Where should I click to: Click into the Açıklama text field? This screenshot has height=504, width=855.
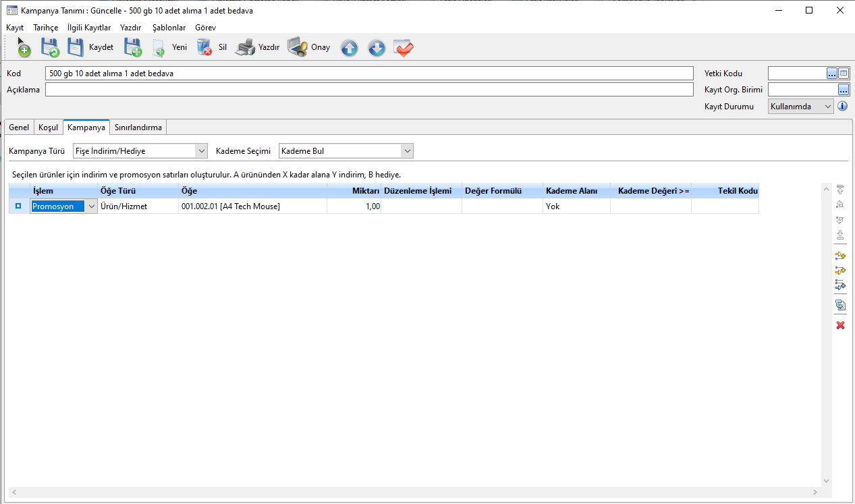369,90
